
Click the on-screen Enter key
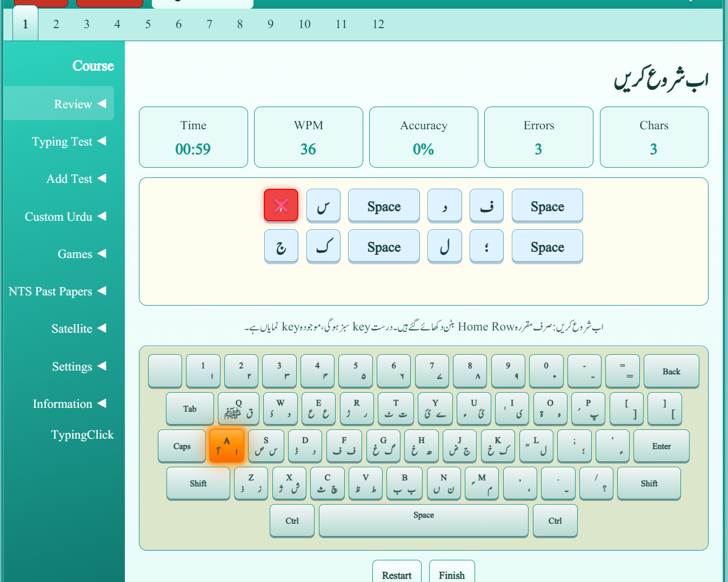point(662,446)
